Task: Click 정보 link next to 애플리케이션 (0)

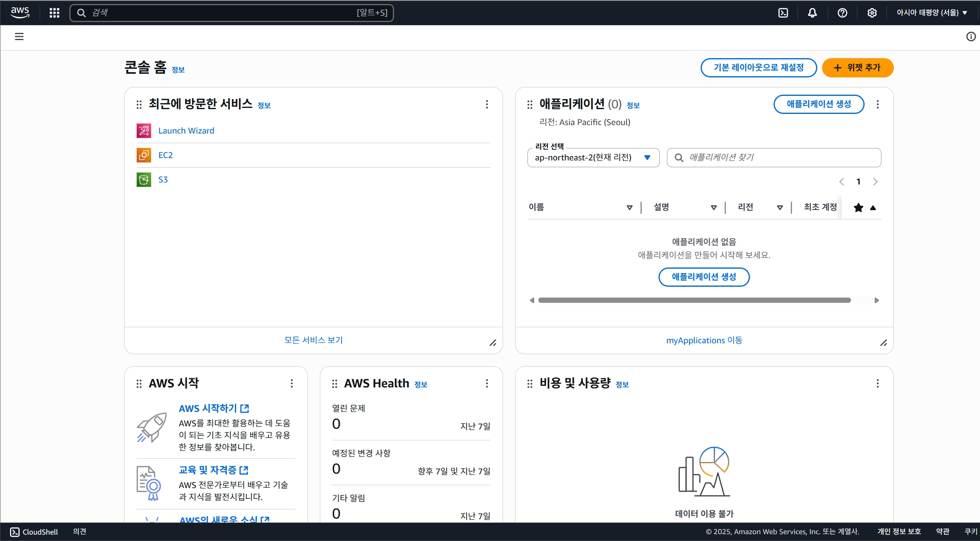Action: click(633, 105)
